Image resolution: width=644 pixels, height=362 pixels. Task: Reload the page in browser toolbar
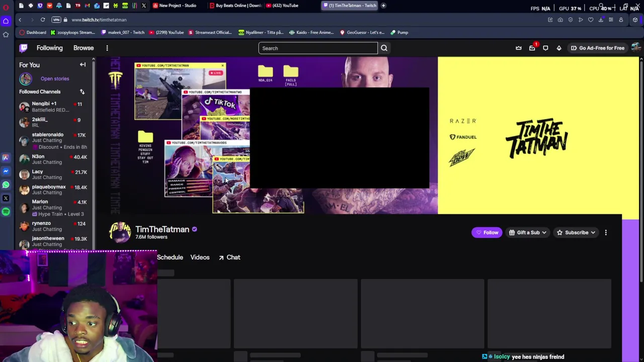click(x=43, y=20)
